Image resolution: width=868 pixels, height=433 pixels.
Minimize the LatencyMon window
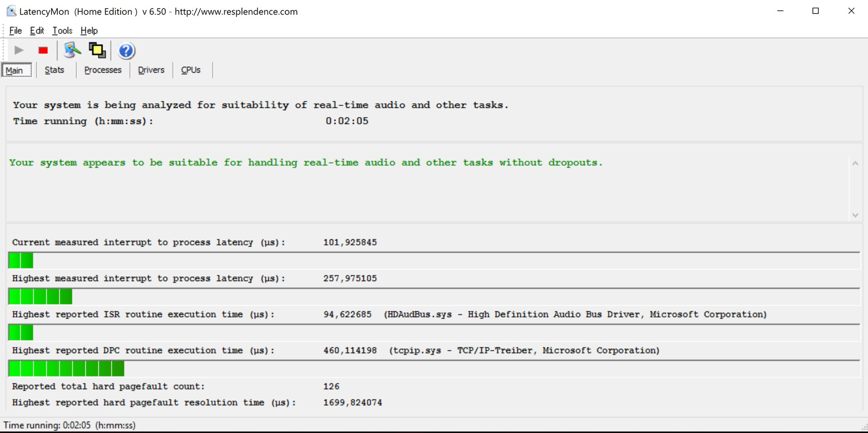(x=780, y=11)
